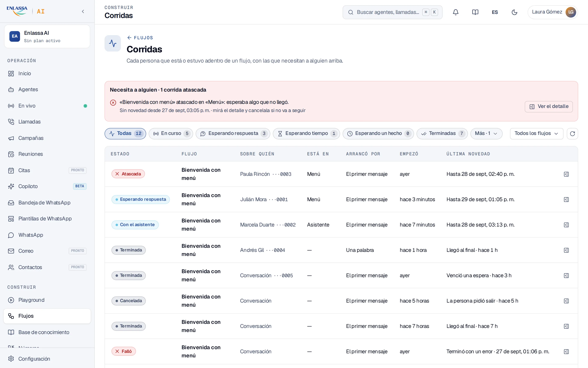Image resolution: width=588 pixels, height=368 pixels.
Task: Focus the Buscar agentes search field
Action: 392,12
